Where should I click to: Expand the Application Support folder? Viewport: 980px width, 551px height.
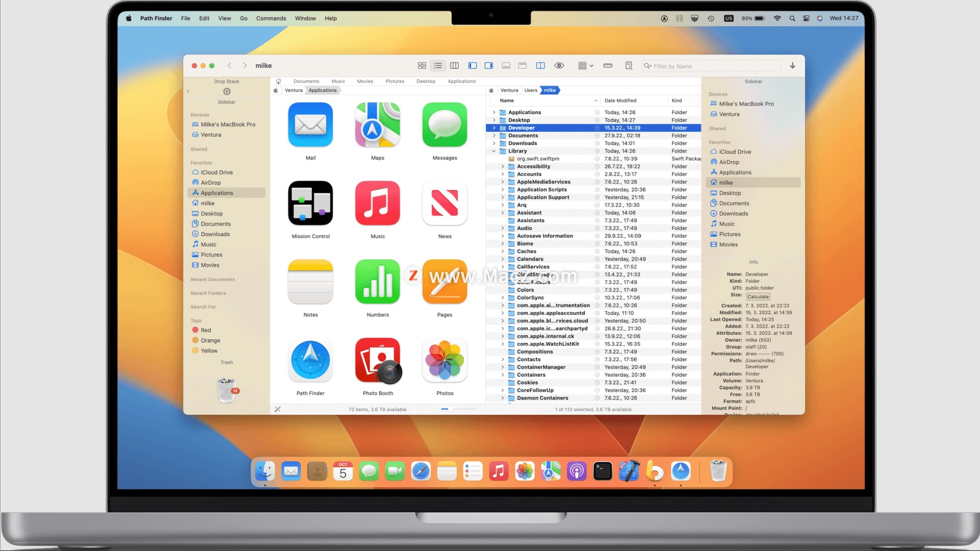502,197
